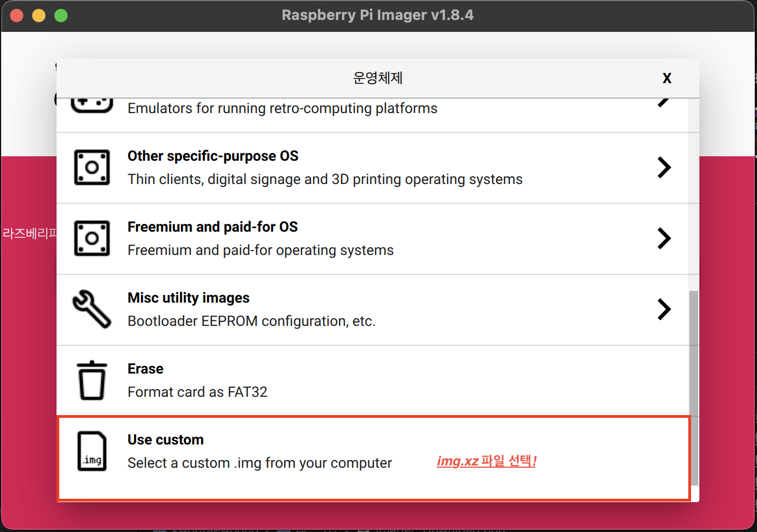Click the .img file icon for Use custom
Viewport: 757px width, 532px height.
point(92,451)
